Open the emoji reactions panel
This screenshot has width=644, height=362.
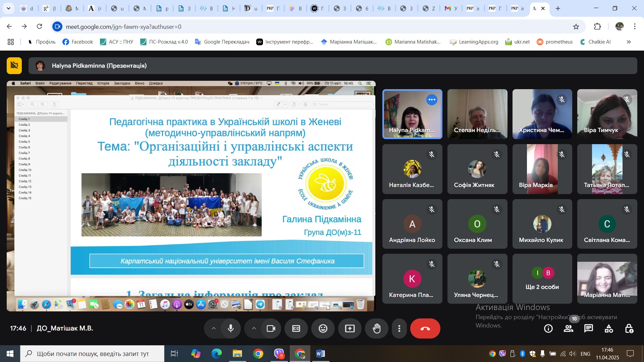(323, 329)
